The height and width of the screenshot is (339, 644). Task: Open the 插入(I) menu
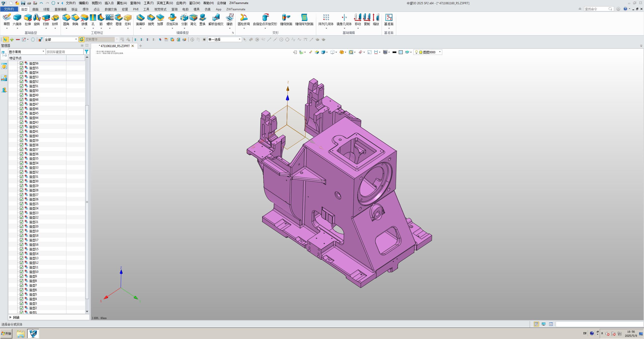[x=109, y=3]
